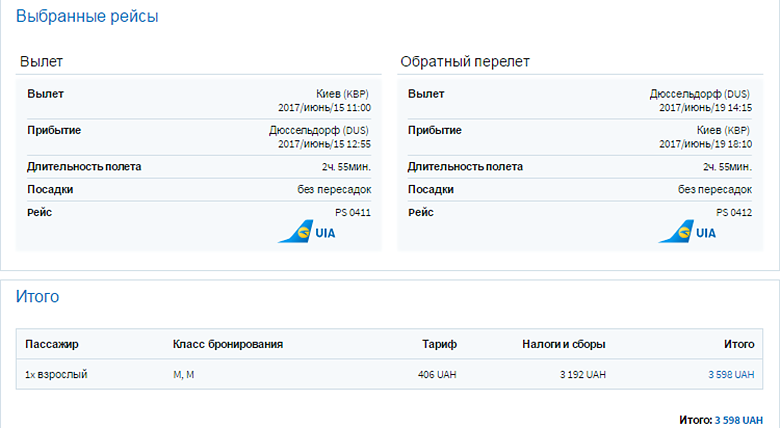The image size is (780, 428).
Task: Click the "Тариф" column header
Action: coord(439,344)
